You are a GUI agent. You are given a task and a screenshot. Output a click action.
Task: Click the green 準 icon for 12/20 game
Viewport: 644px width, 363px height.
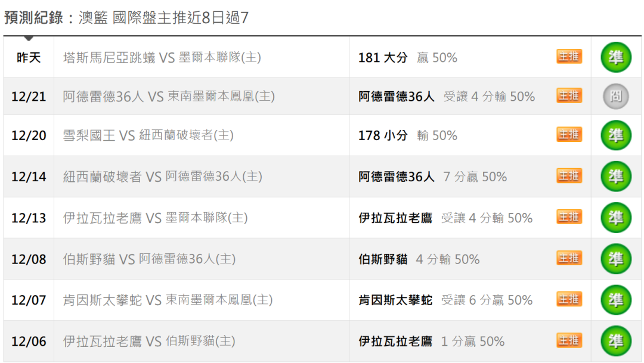point(615,135)
